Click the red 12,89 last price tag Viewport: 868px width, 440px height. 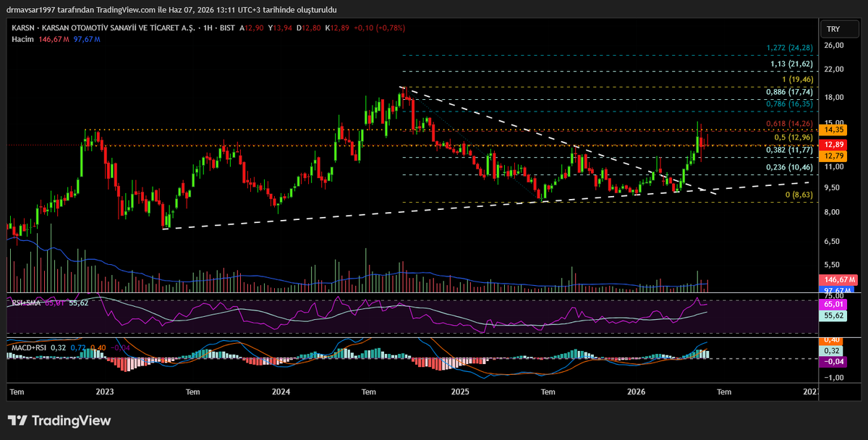(x=834, y=145)
